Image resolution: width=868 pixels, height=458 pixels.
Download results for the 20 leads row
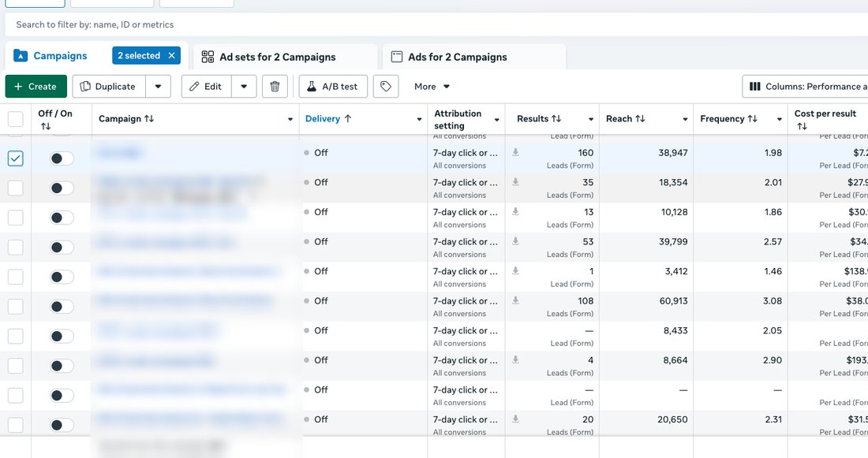515,419
